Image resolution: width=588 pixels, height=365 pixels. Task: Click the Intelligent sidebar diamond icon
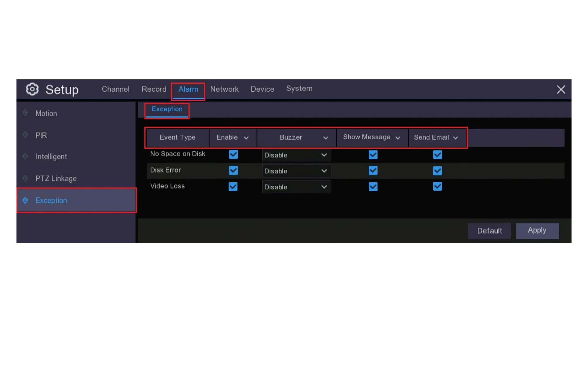click(25, 157)
